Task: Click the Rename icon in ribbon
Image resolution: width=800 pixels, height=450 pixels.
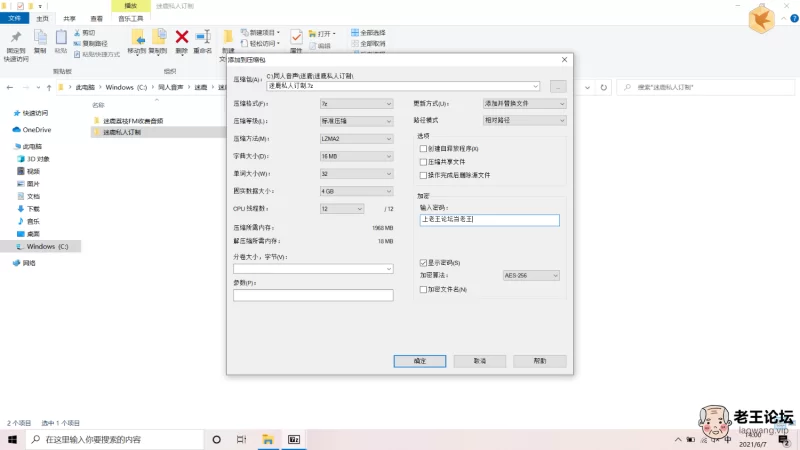Action: click(x=203, y=37)
